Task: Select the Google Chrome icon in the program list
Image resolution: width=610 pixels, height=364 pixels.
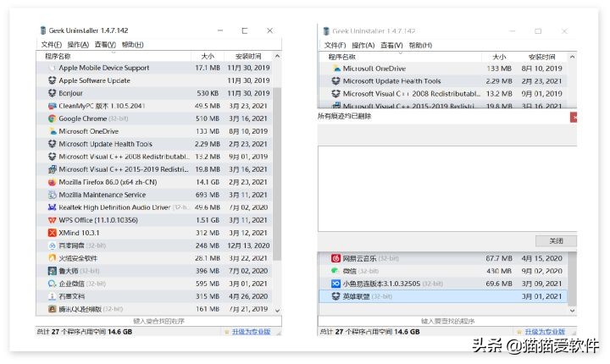Action: coord(52,119)
